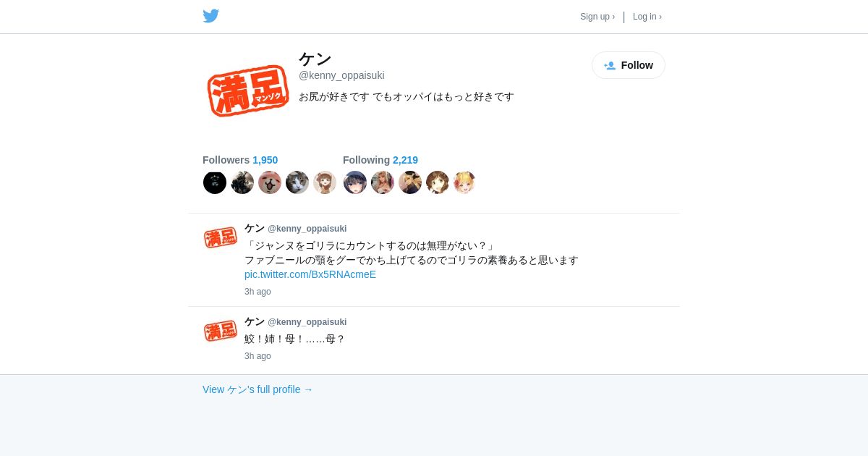Viewport: 868px width, 456px height.
Task: Open the cat photo follower avatar
Action: click(297, 182)
